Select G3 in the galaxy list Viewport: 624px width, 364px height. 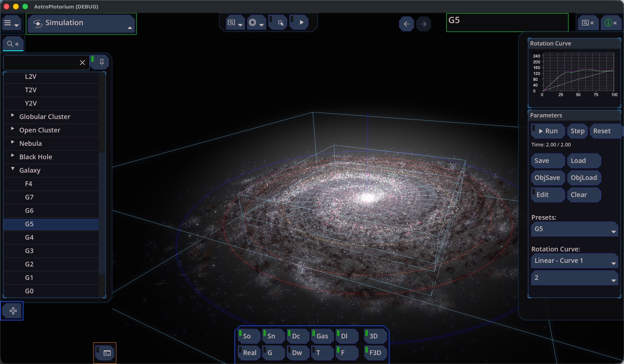pos(51,251)
